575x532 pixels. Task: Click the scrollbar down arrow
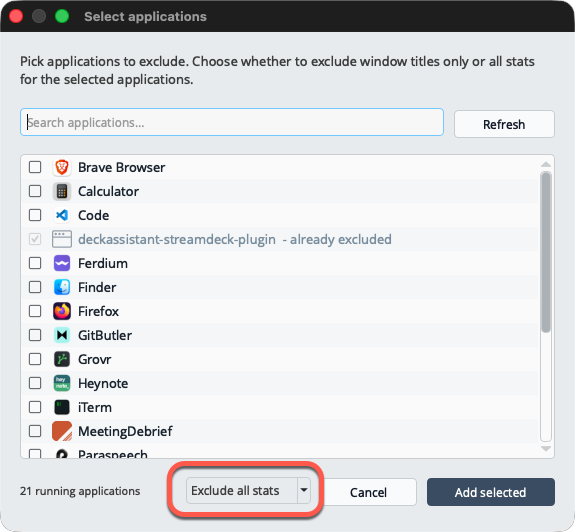pos(546,448)
